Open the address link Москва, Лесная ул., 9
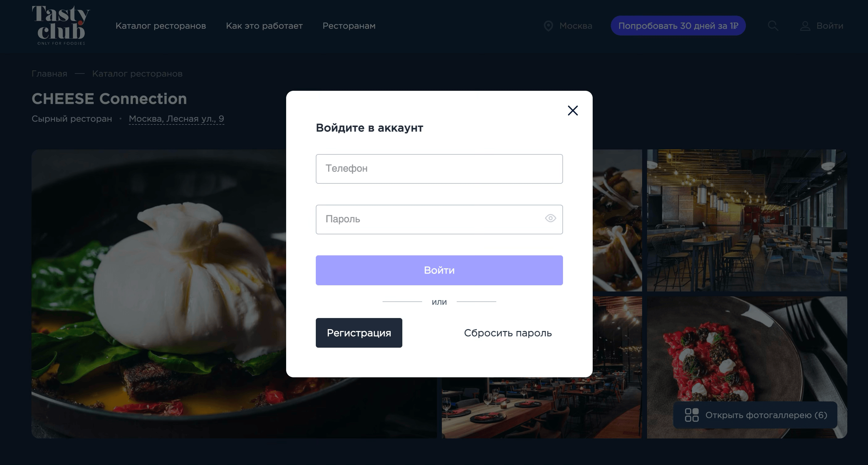This screenshot has width=868, height=465. pyautogui.click(x=176, y=119)
